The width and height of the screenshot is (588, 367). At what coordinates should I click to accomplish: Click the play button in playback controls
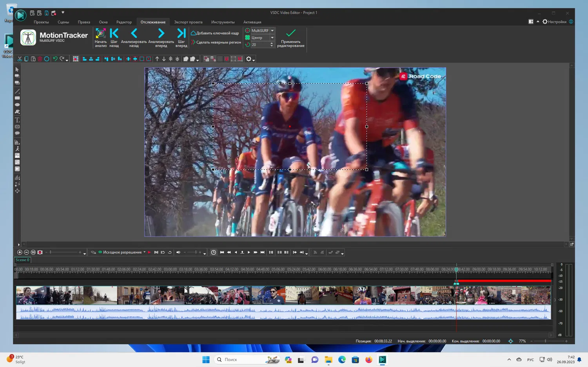249,252
